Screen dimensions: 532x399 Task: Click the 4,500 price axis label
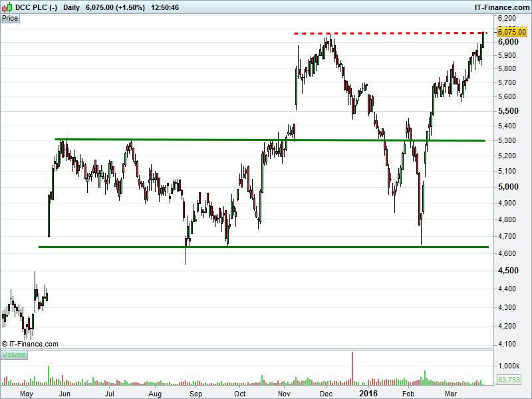pyautogui.click(x=508, y=271)
